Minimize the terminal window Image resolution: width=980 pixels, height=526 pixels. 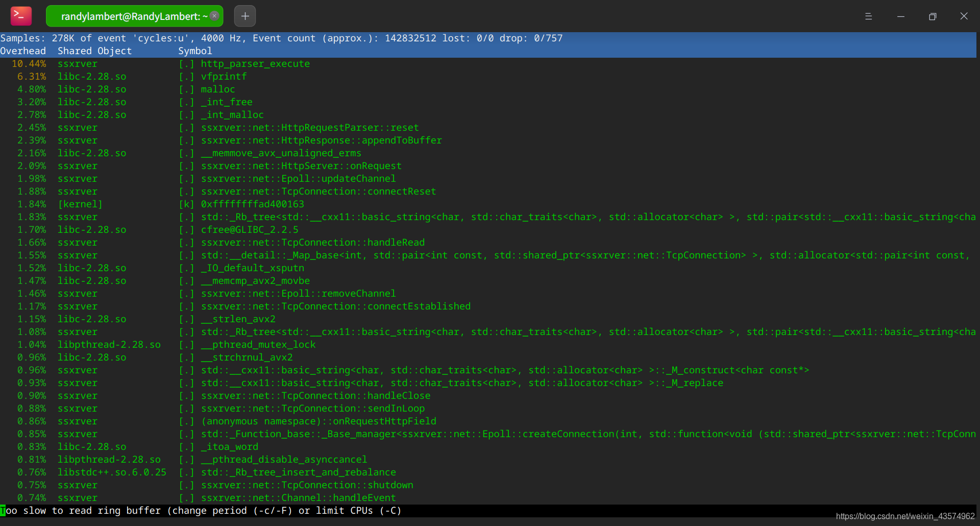pos(901,16)
